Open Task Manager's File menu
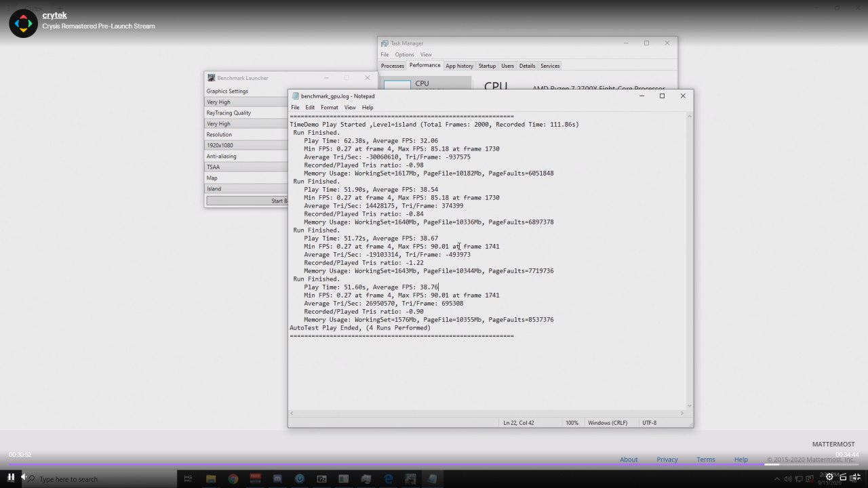 coord(384,54)
